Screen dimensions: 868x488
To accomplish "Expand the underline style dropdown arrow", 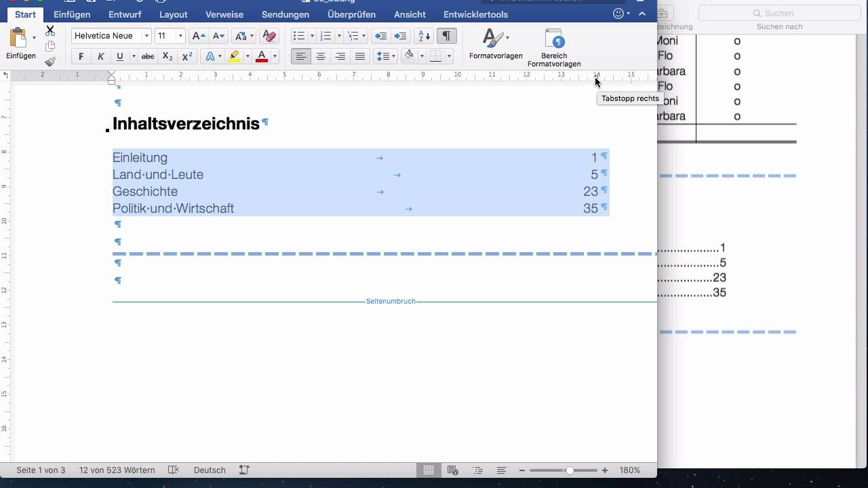I will 134,56.
